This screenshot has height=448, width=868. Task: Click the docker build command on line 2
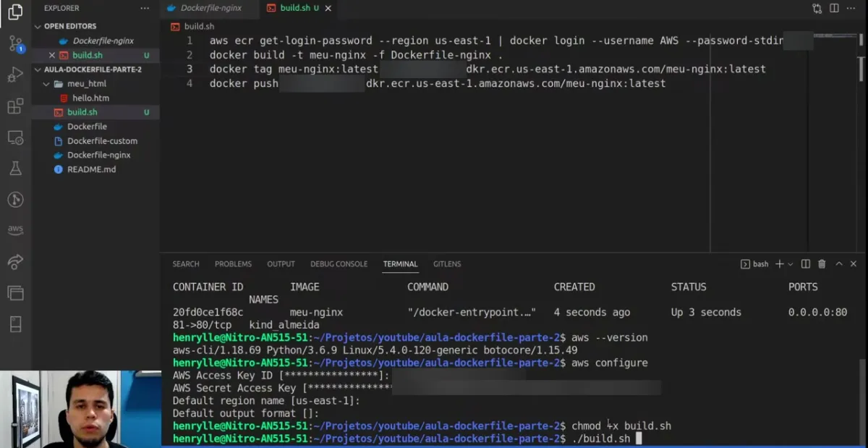pos(356,55)
